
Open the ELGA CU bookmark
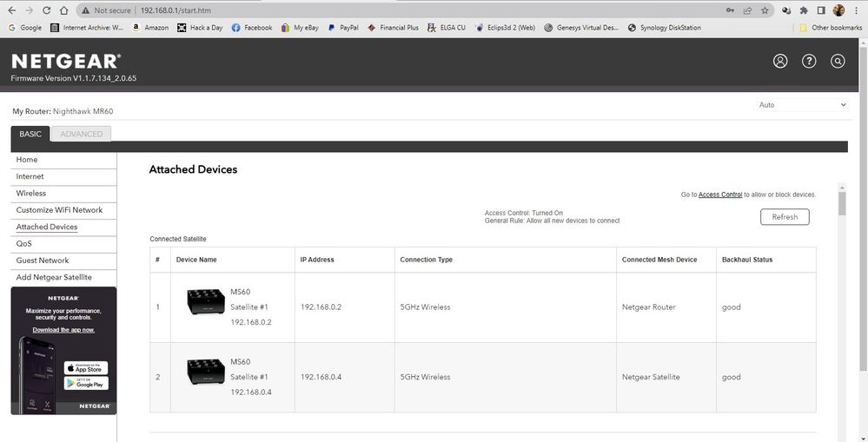click(x=447, y=28)
